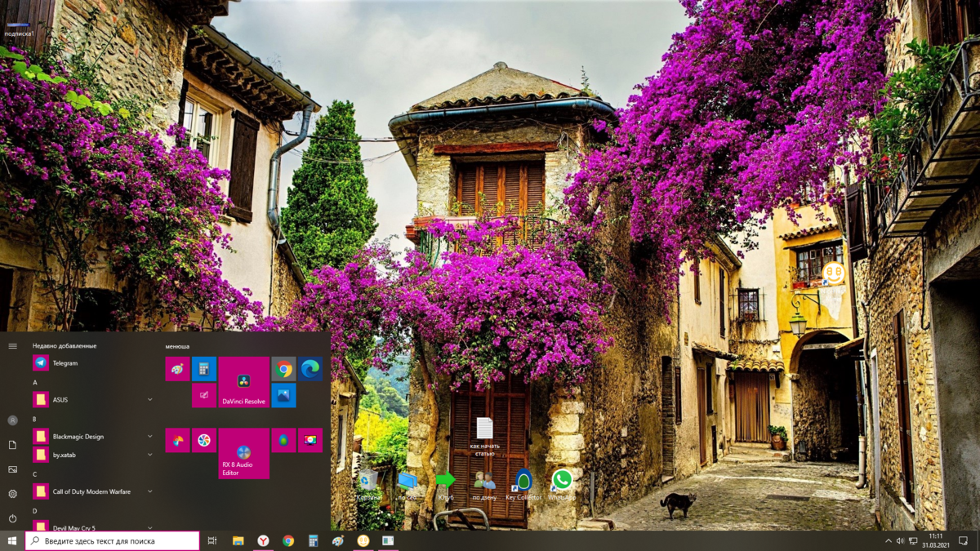Select the 'по дзену' desktop icon
Image resolution: width=980 pixels, height=551 pixels.
[x=484, y=485]
